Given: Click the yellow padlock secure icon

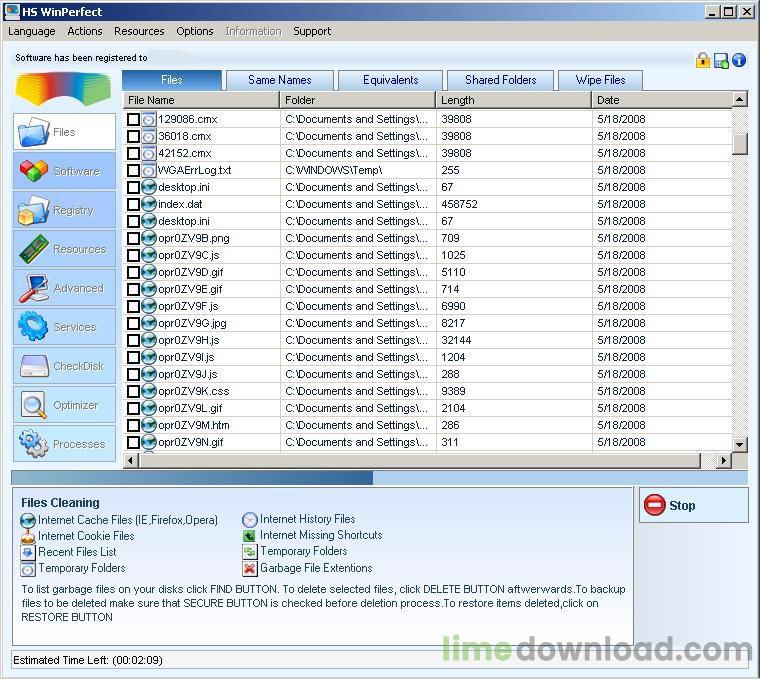Looking at the screenshot, I should tap(703, 60).
